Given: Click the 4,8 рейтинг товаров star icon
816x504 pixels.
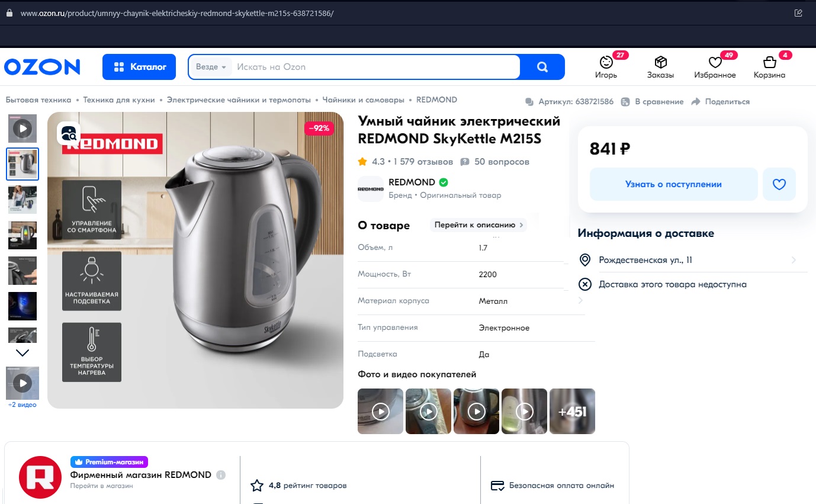Looking at the screenshot, I should click(257, 486).
